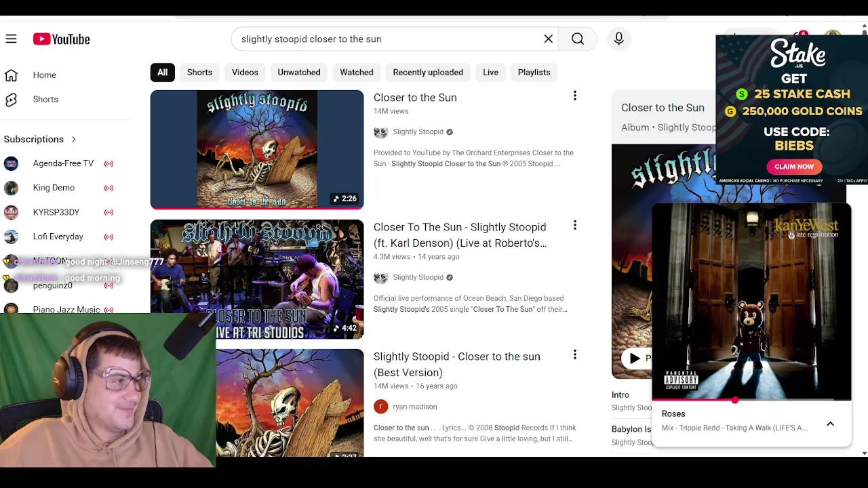Play the Closer to the Sun album
This screenshot has height=488, width=868.
[x=635, y=359]
